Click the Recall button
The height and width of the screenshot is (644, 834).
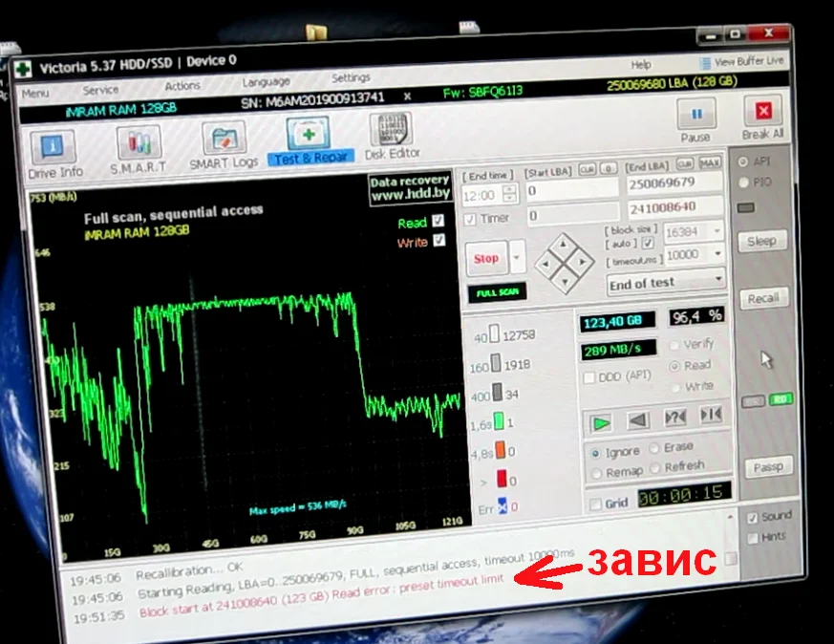[763, 298]
